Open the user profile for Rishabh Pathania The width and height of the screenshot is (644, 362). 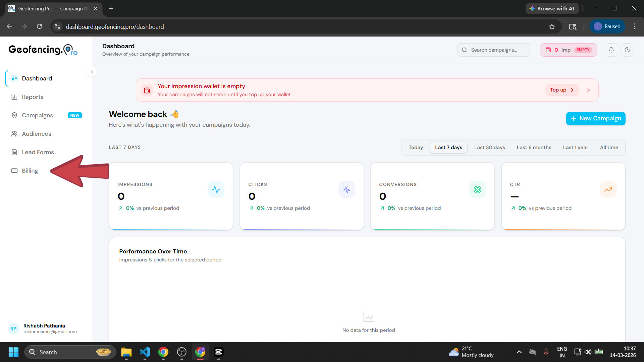pyautogui.click(x=44, y=328)
